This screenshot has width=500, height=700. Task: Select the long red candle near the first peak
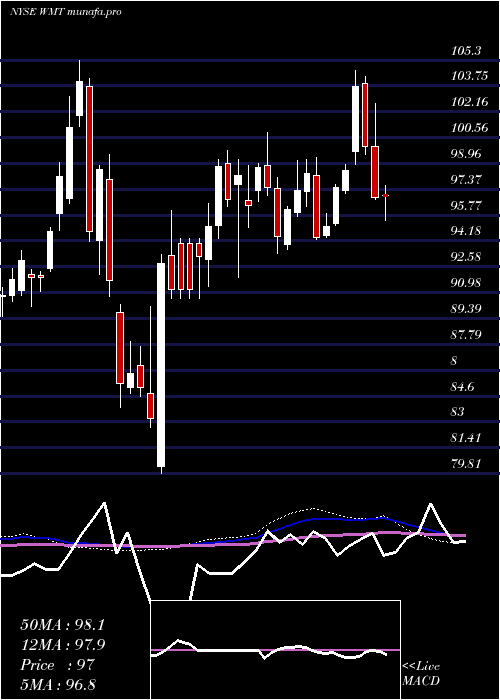point(89,159)
